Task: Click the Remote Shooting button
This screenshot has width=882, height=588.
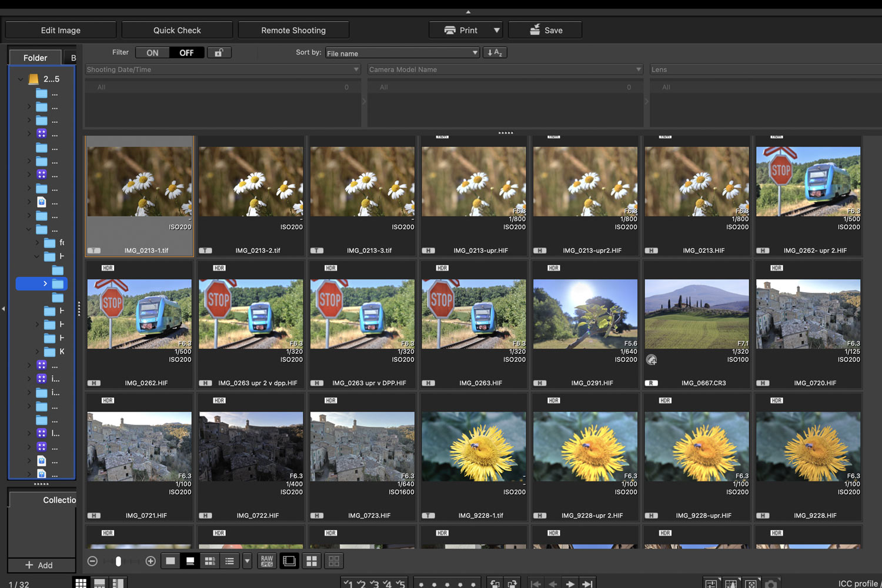Action: (293, 30)
